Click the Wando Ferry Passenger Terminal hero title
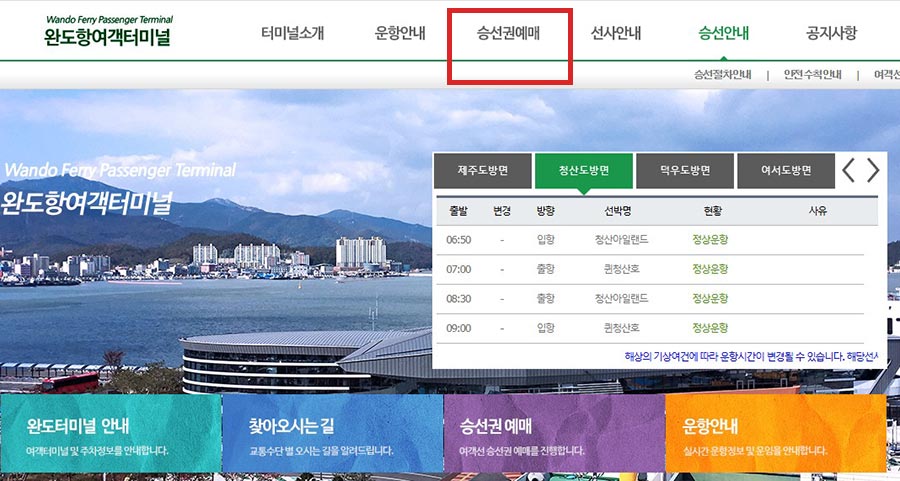 pyautogui.click(x=119, y=170)
